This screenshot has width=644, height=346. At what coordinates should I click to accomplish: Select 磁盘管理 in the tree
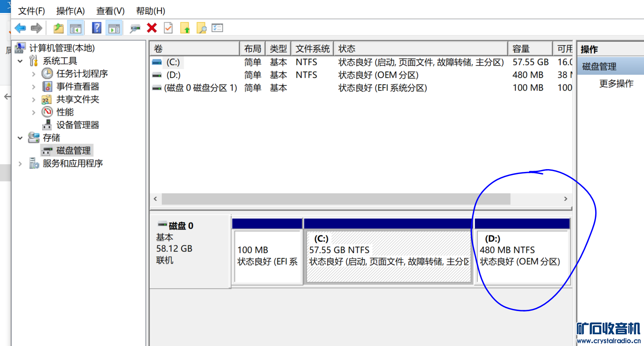(x=73, y=150)
